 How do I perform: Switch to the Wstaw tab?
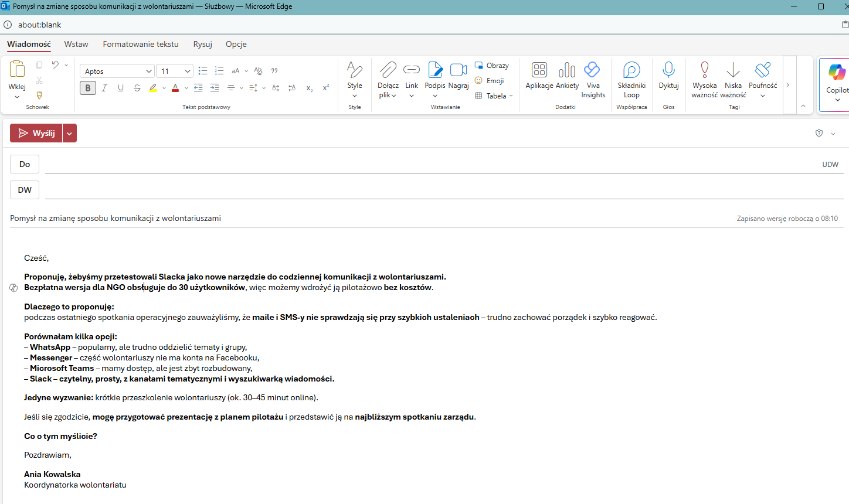pyautogui.click(x=76, y=44)
